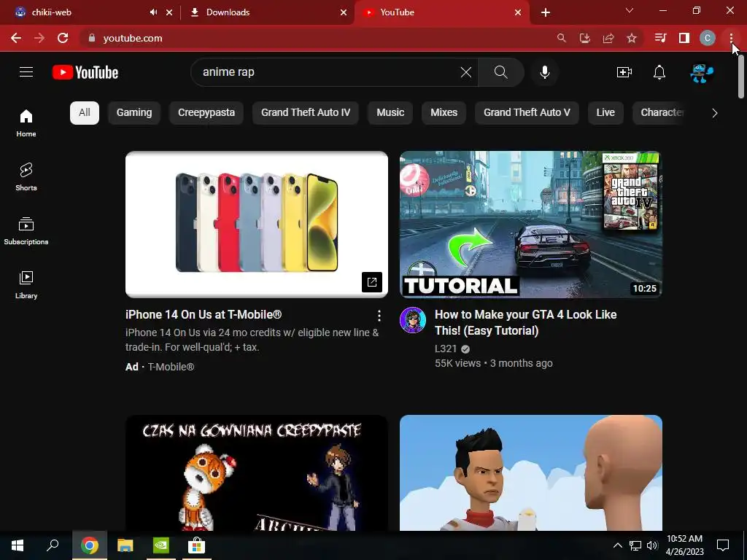This screenshot has width=747, height=560.
Task: Click the Chrome zoom magnifier icon
Action: click(562, 38)
